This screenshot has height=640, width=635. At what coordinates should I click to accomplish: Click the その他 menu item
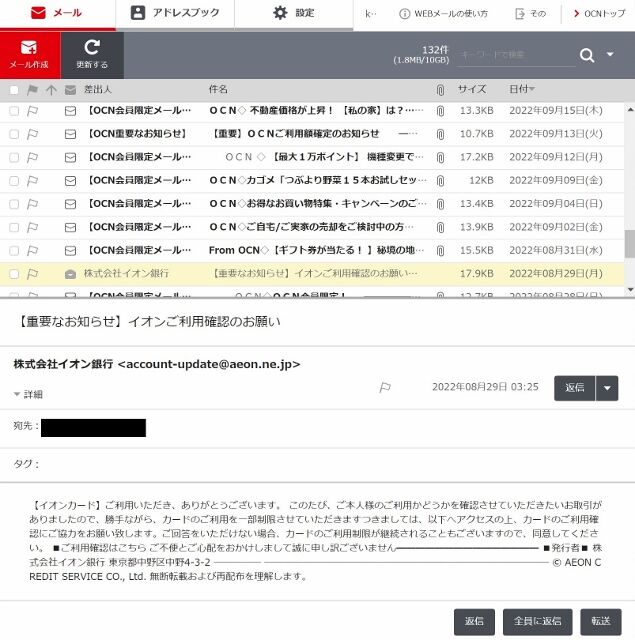coord(531,14)
